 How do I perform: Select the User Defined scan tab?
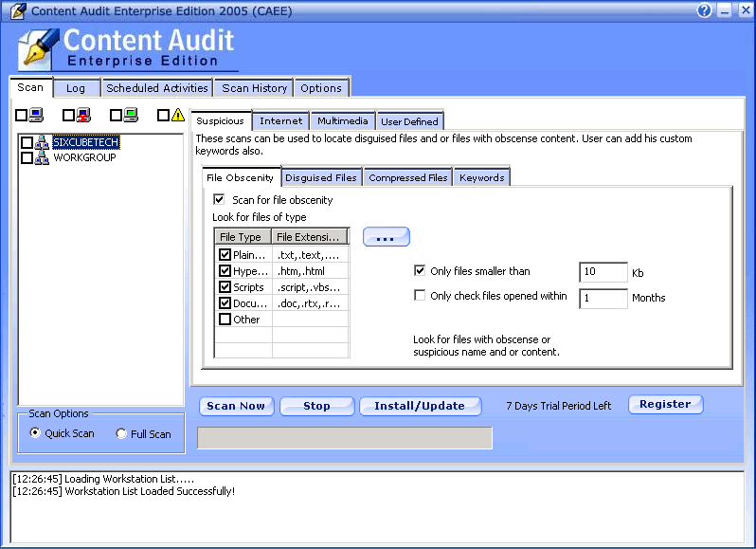tap(410, 121)
